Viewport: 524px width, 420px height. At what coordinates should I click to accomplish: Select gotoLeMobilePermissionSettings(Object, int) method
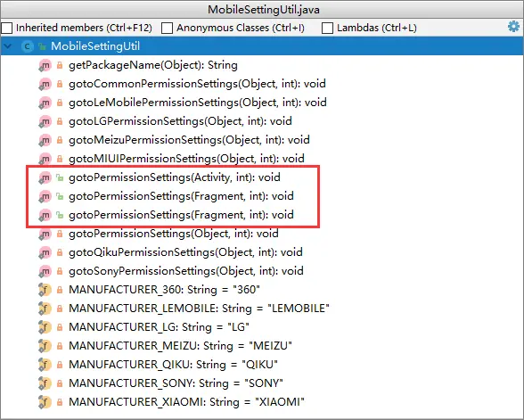click(198, 103)
